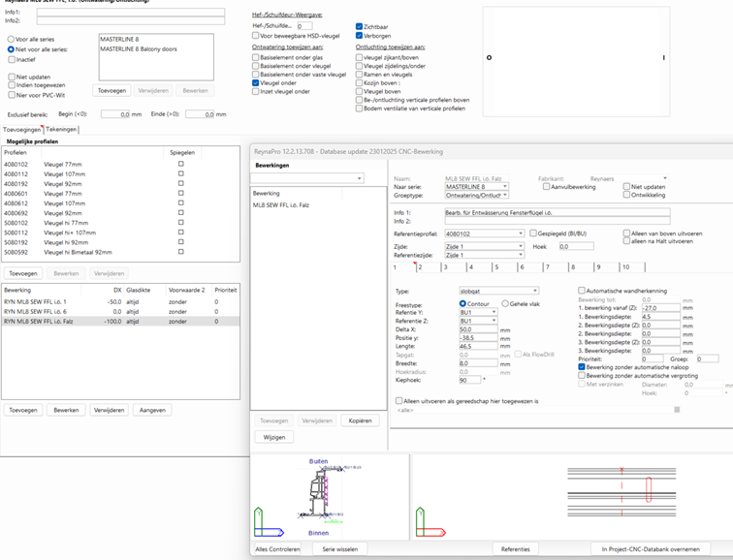Click 'Alles Controleren' button

click(277, 549)
